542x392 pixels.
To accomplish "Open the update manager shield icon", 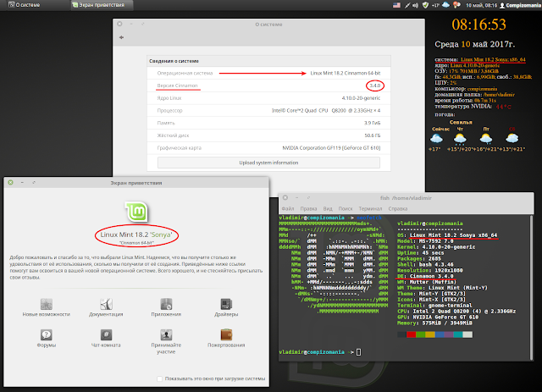I will [x=425, y=5].
